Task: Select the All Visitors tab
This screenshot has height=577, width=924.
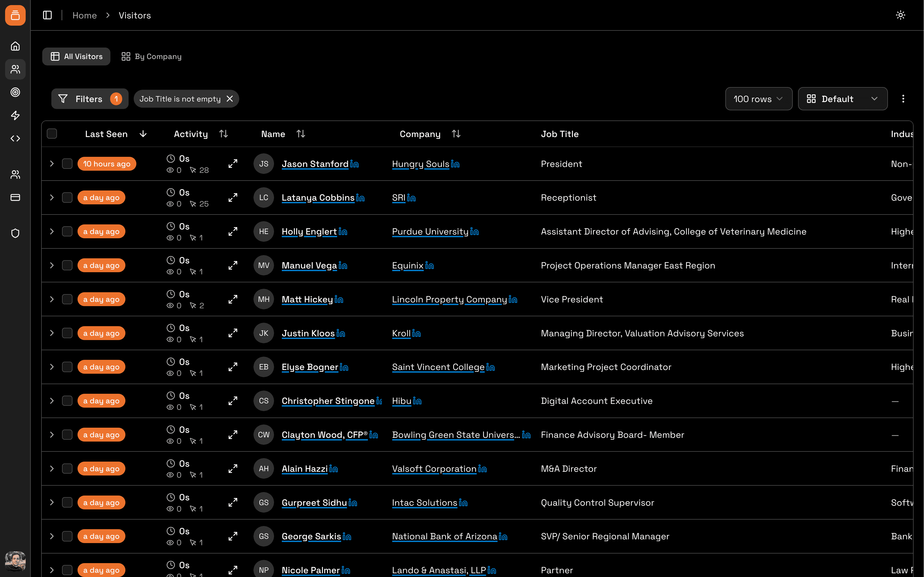Action: (76, 56)
